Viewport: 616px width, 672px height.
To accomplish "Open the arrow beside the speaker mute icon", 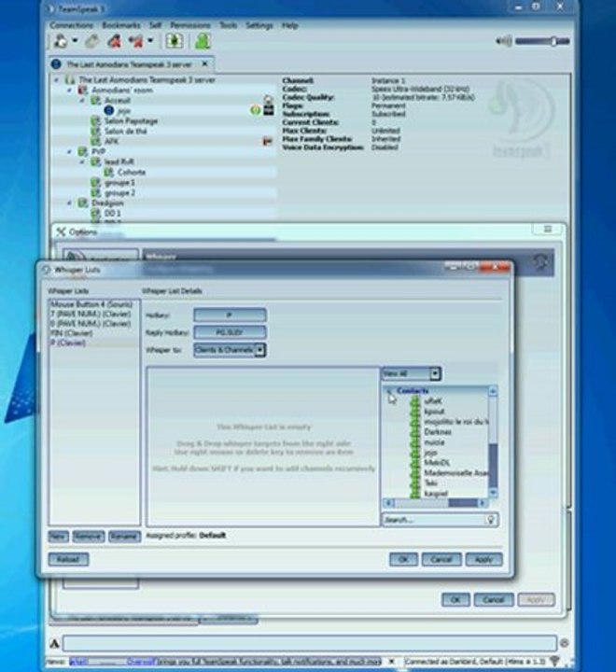I will (x=150, y=41).
